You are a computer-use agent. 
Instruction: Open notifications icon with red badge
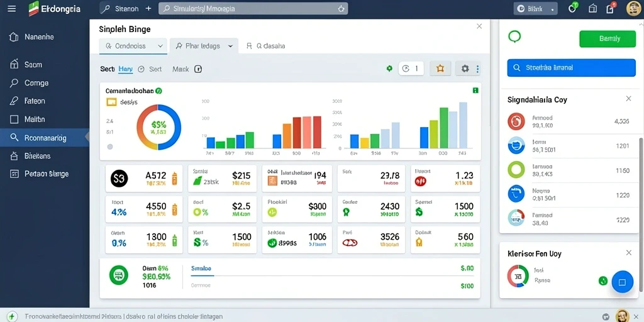click(610, 8)
